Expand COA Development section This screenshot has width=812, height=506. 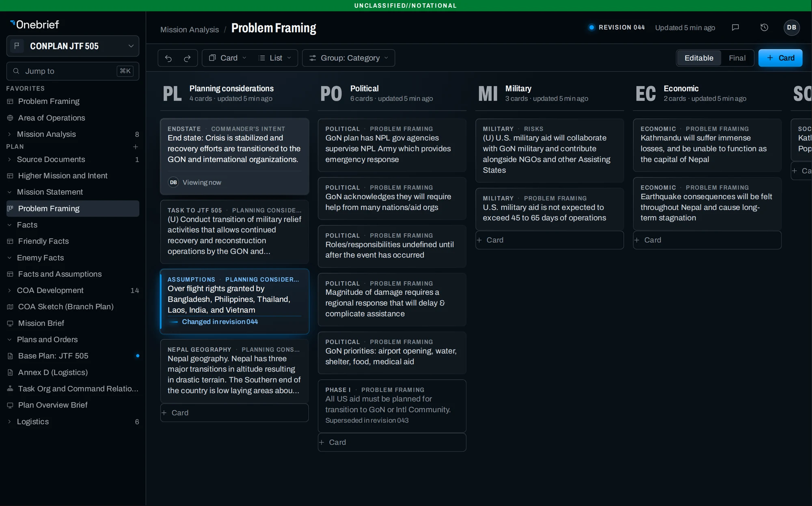(x=9, y=291)
